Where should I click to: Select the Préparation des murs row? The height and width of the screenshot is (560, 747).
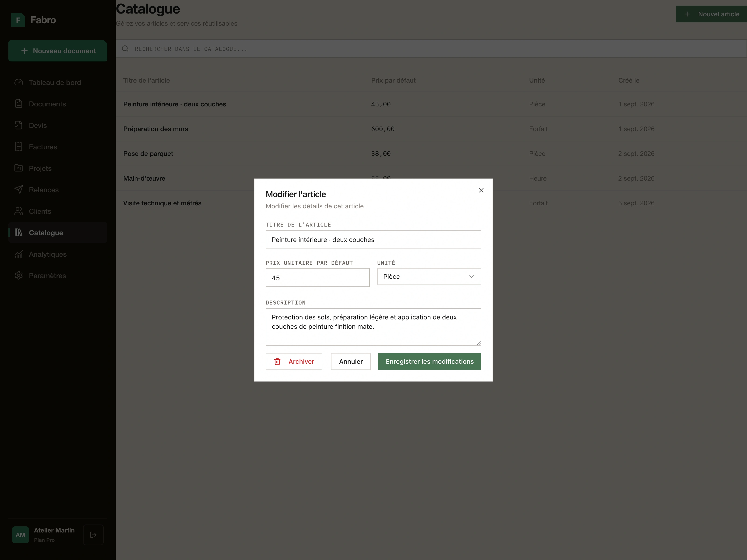[x=431, y=129]
